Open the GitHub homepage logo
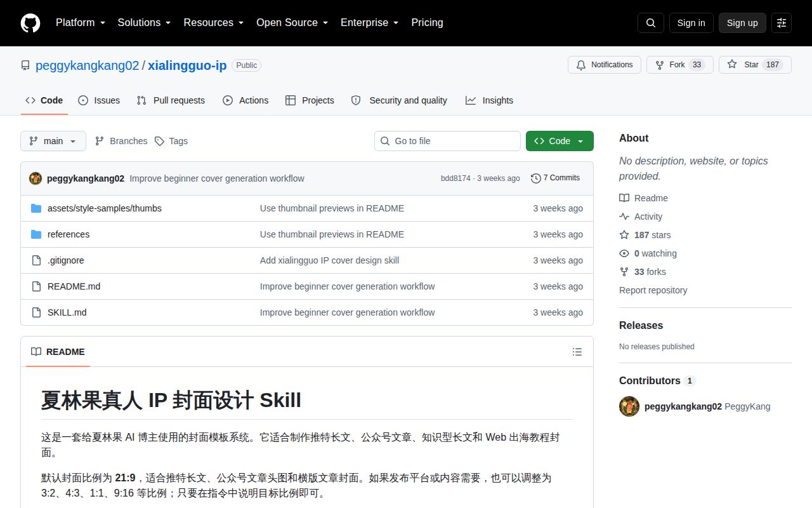812x508 pixels. 30,23
